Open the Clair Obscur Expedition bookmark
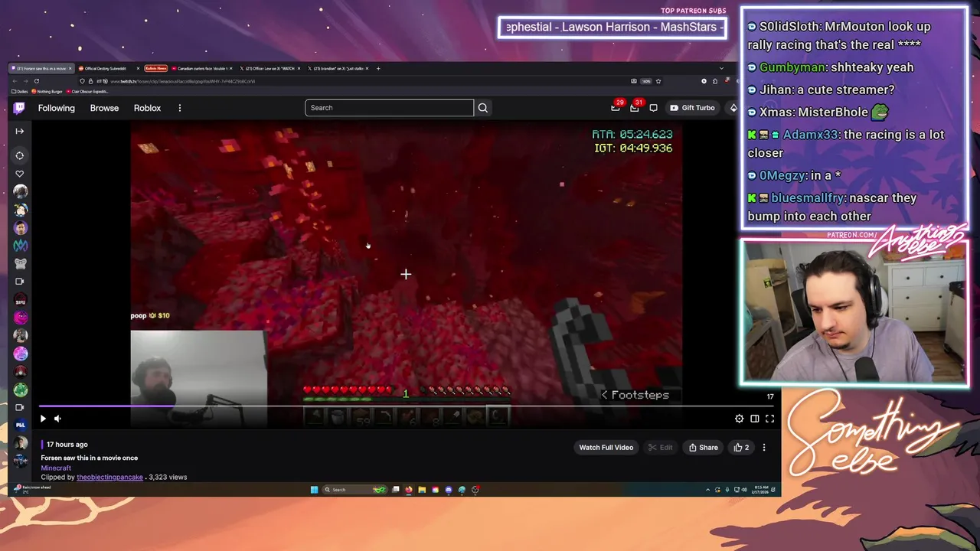Viewport: 980px width, 551px height. coord(88,91)
